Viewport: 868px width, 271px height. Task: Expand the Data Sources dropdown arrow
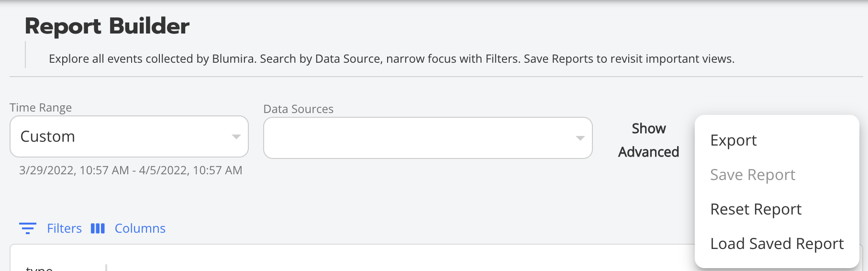(580, 138)
